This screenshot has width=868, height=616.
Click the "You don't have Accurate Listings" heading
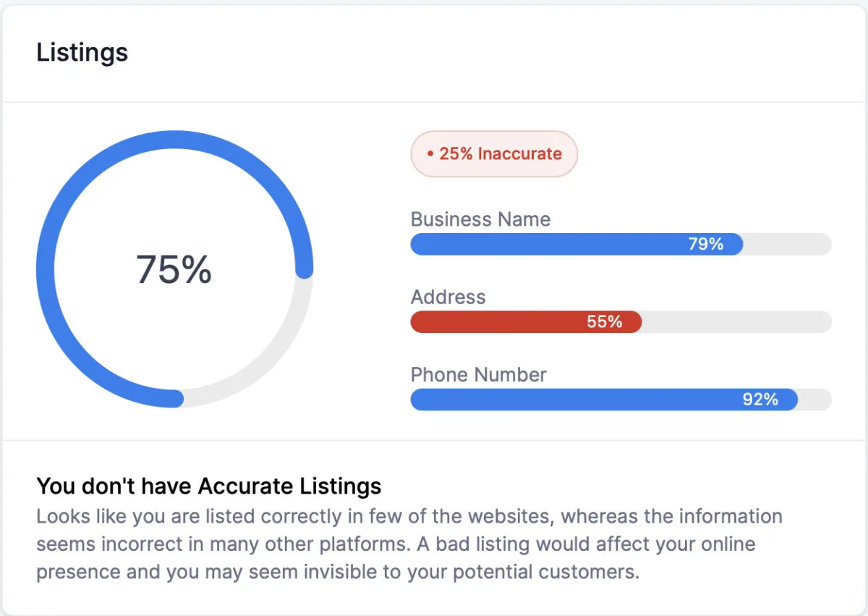(x=208, y=486)
